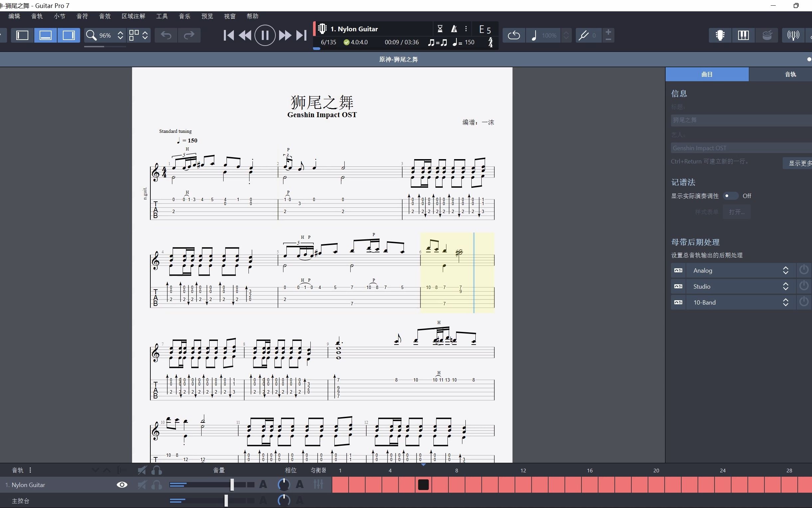Viewport: 812px width, 508px height.
Task: Open the 音符 menu
Action: pos(82,16)
